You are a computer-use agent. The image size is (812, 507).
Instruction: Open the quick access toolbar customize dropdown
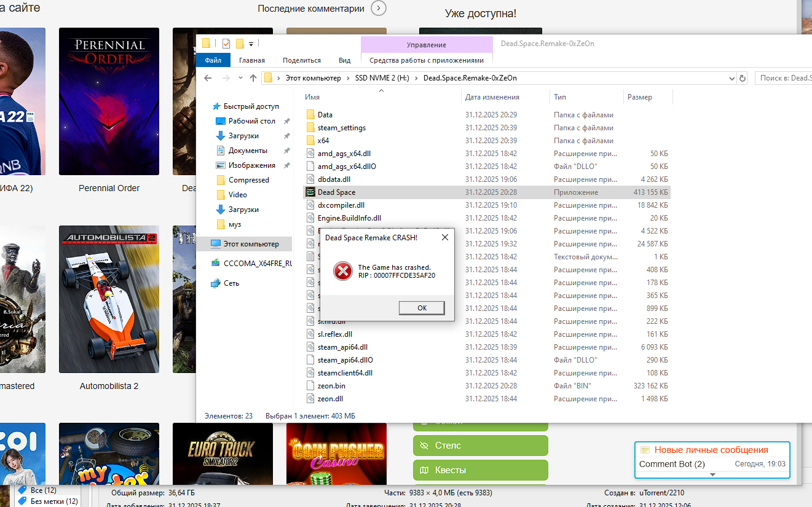(251, 44)
